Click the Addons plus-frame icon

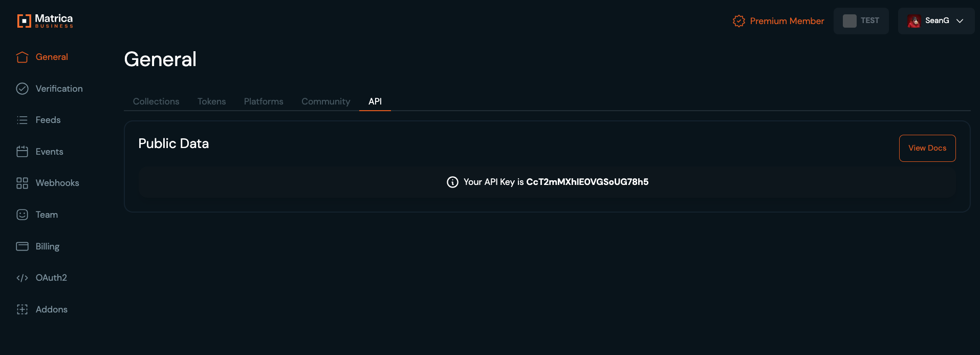click(x=22, y=309)
